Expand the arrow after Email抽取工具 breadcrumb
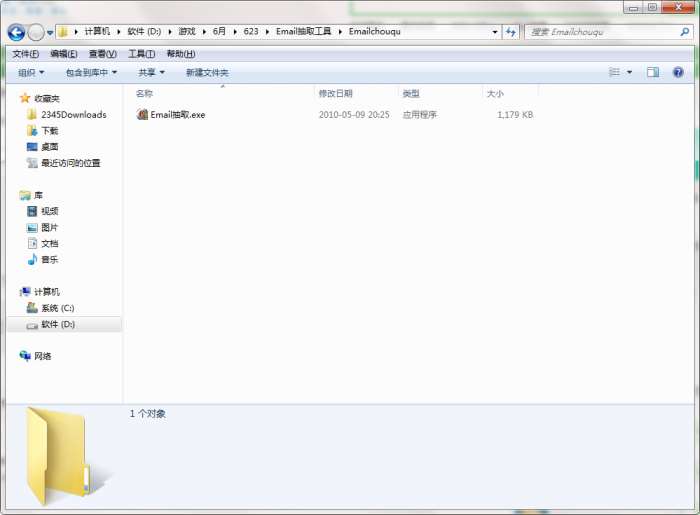The image size is (700, 515). 340,32
